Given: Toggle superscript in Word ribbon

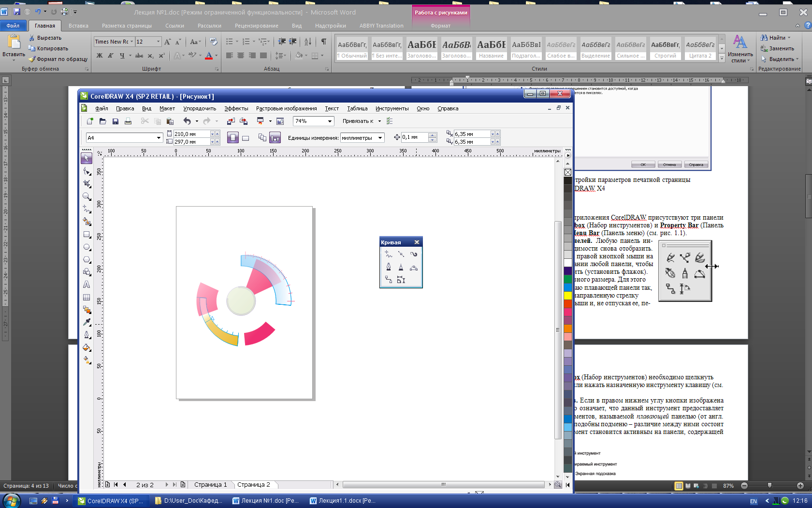Looking at the screenshot, I should tap(161, 56).
